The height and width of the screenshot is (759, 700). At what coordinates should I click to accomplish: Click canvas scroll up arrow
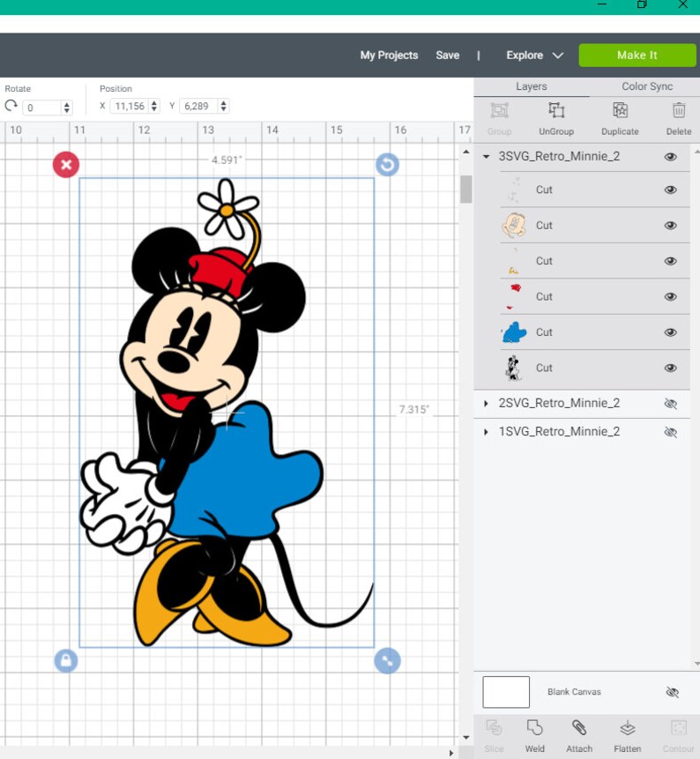pyautogui.click(x=465, y=152)
